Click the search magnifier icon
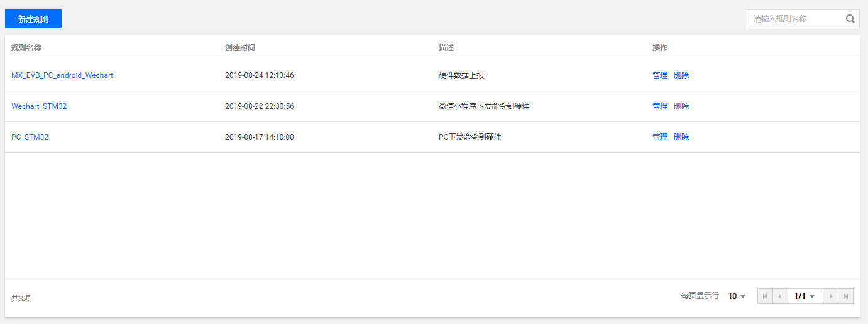 [x=850, y=19]
